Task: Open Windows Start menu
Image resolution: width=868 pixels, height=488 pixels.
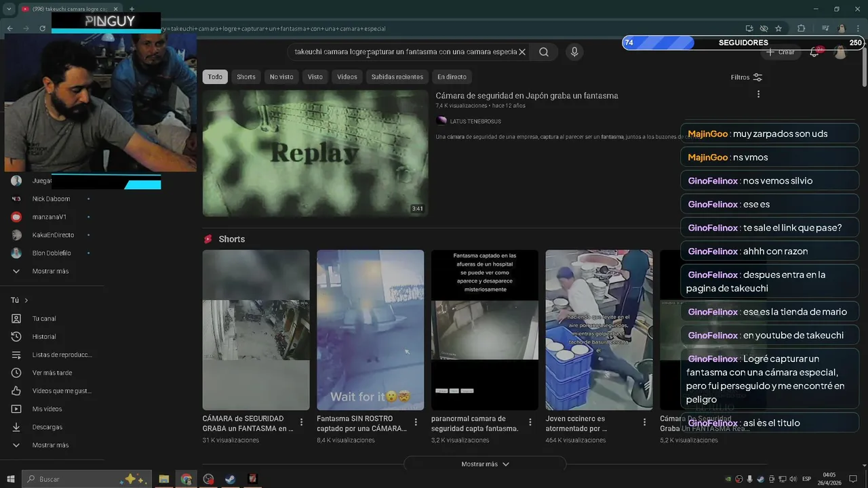Action: [x=10, y=479]
